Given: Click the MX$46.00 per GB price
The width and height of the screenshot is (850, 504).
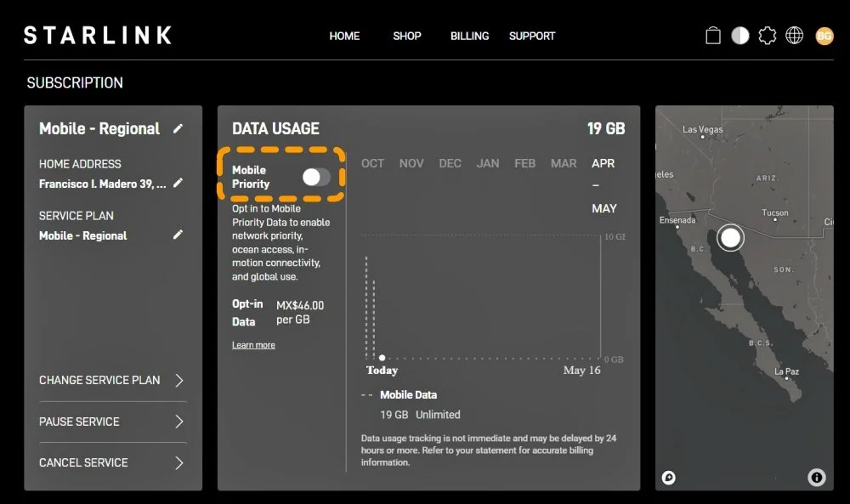Looking at the screenshot, I should coord(300,313).
